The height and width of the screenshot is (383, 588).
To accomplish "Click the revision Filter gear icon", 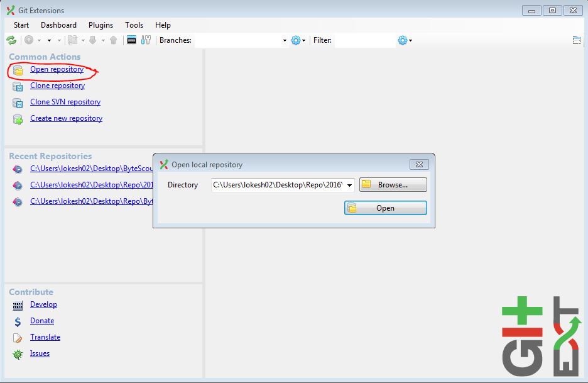I will [x=403, y=40].
